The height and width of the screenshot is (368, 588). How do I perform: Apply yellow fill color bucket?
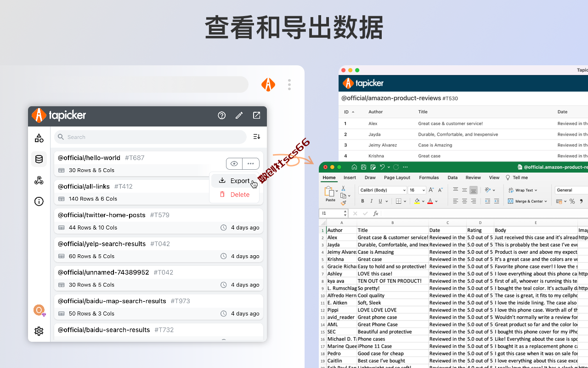417,201
